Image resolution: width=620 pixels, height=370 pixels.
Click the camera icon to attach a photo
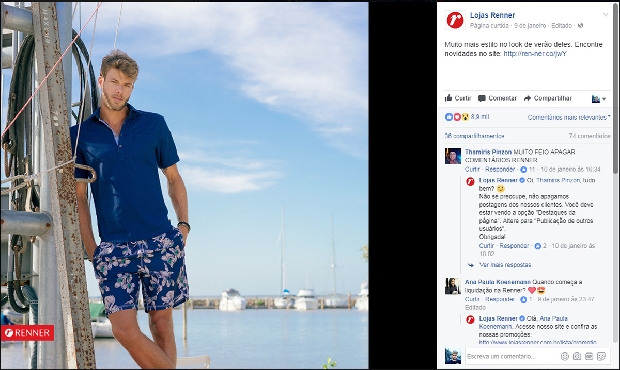tap(577, 356)
